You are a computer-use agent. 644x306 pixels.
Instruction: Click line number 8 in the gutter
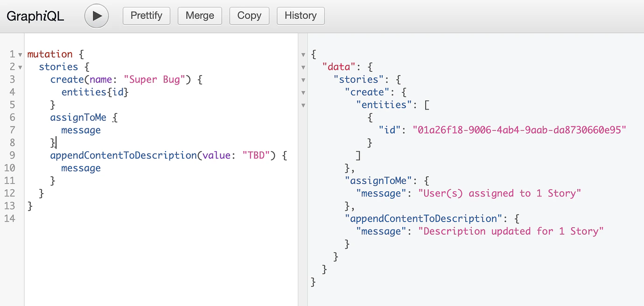pyautogui.click(x=12, y=143)
